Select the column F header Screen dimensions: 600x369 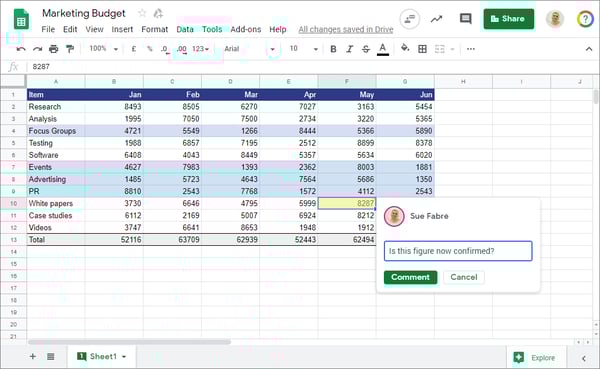[347, 82]
